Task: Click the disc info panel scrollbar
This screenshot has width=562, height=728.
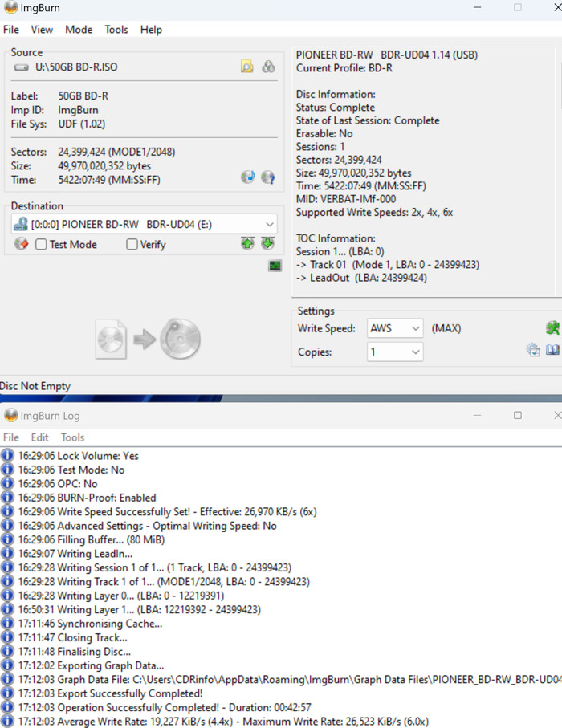Action: [559, 171]
